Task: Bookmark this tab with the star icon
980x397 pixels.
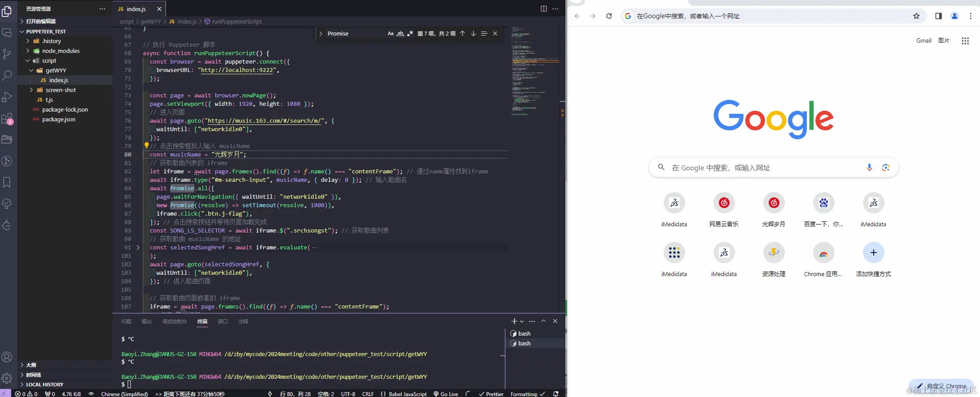Action: coord(916,16)
